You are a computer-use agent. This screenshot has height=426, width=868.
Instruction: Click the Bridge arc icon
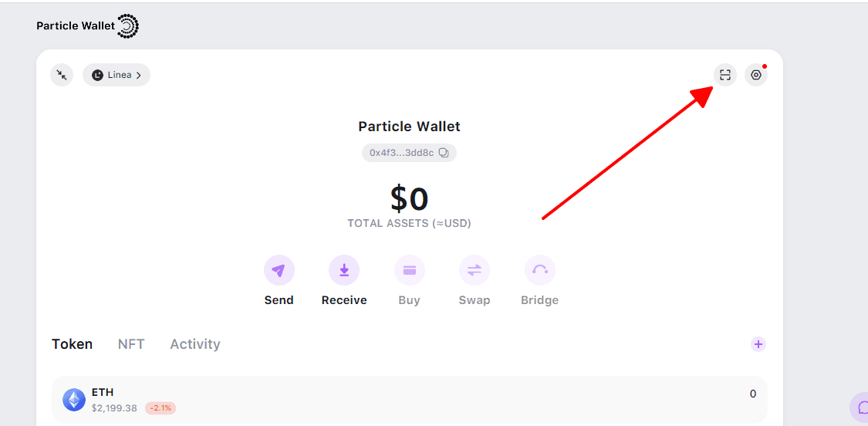pos(540,270)
